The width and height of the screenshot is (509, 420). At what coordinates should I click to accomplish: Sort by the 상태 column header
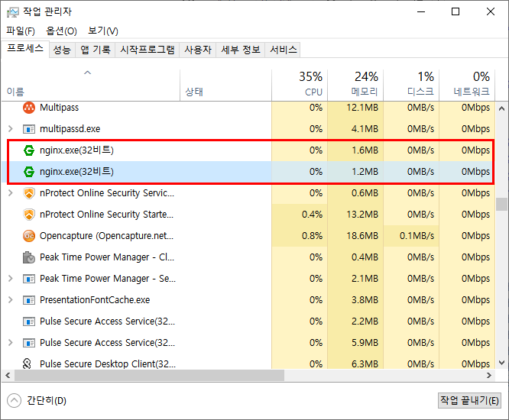click(x=226, y=86)
